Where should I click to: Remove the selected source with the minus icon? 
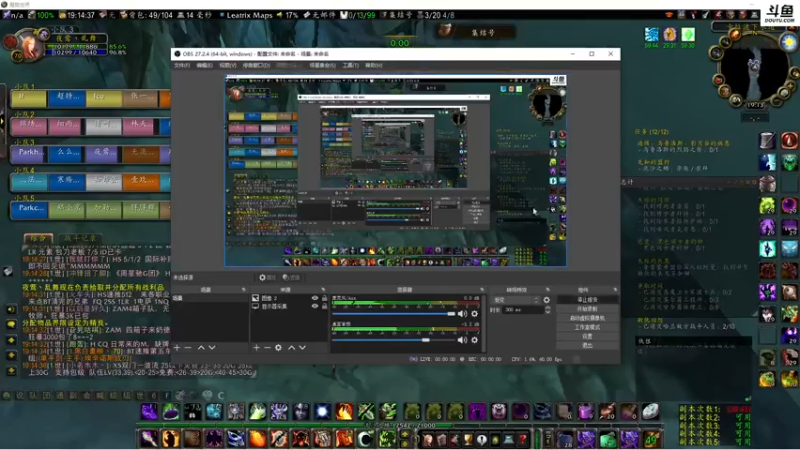pyautogui.click(x=267, y=347)
